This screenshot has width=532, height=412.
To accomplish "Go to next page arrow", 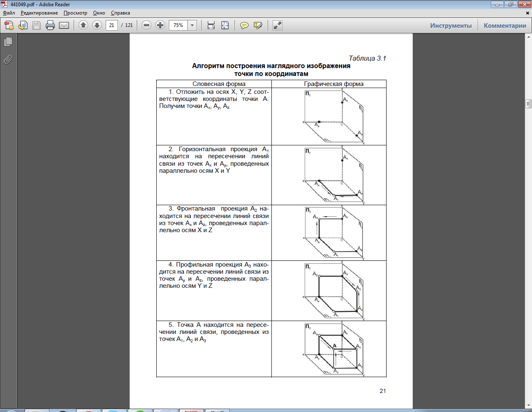I will tap(97, 25).
